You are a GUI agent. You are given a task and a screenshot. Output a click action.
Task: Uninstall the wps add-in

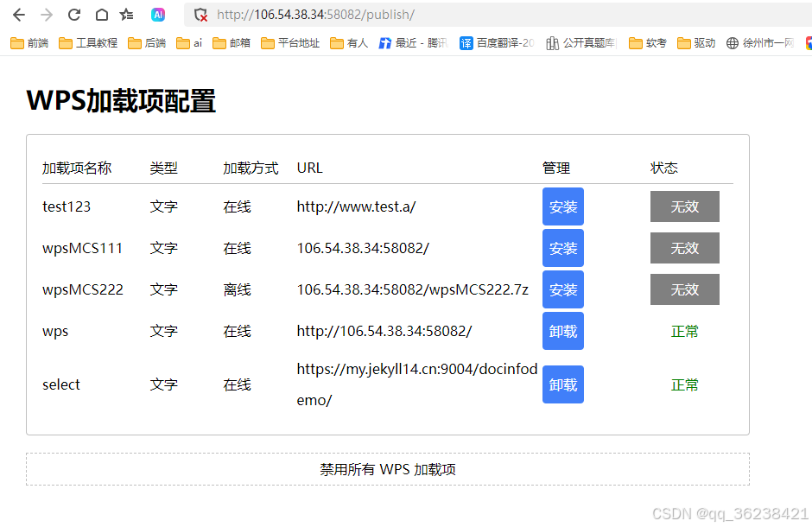coord(563,331)
